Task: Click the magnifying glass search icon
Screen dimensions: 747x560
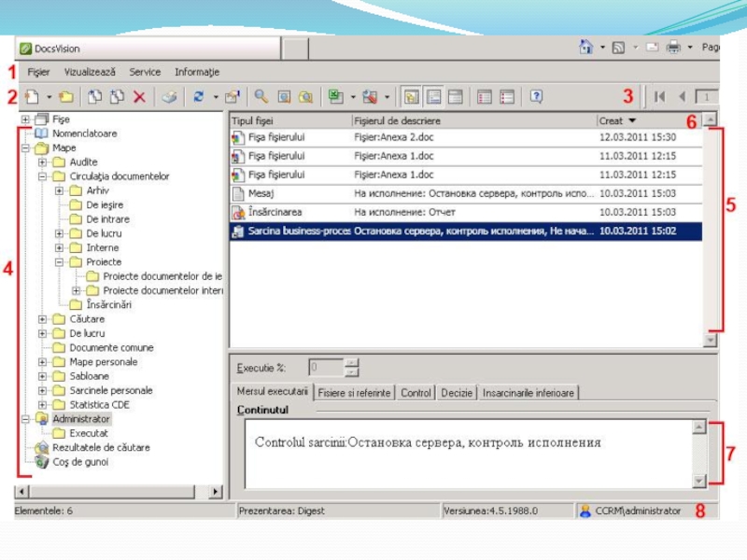Action: tap(261, 96)
